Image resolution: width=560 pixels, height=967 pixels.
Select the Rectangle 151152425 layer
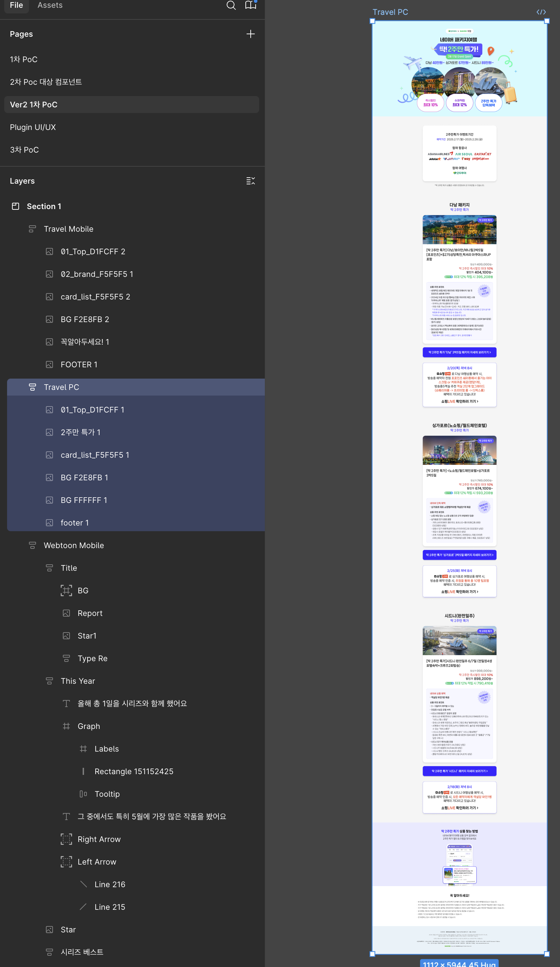pos(134,771)
